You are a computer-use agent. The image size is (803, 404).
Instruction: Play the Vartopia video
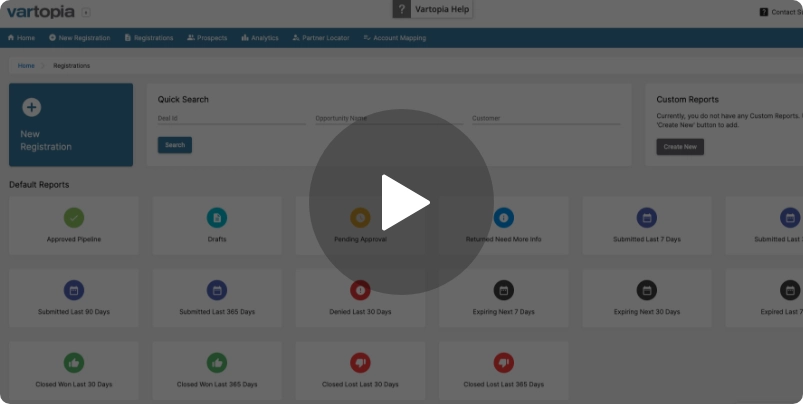click(402, 202)
